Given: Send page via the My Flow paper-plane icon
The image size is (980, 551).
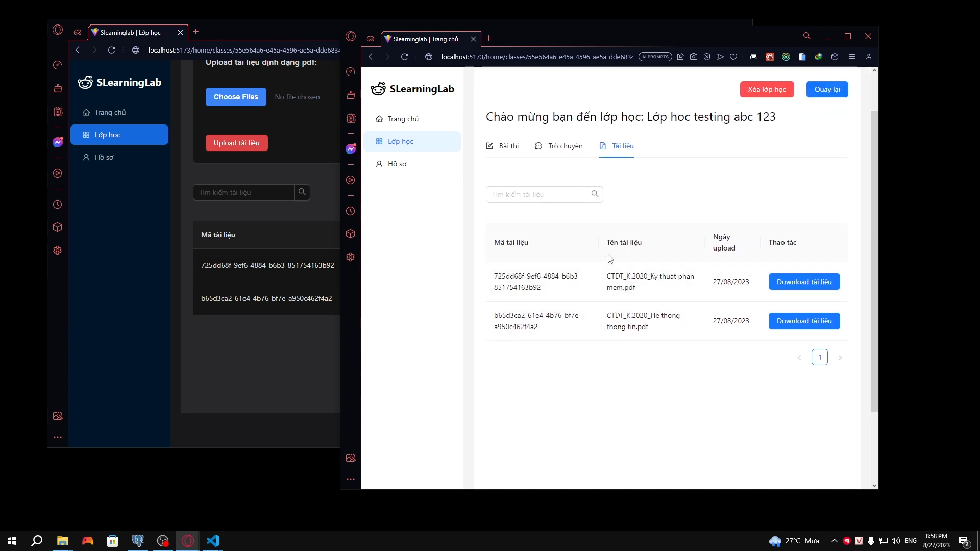Looking at the screenshot, I should [x=720, y=57].
